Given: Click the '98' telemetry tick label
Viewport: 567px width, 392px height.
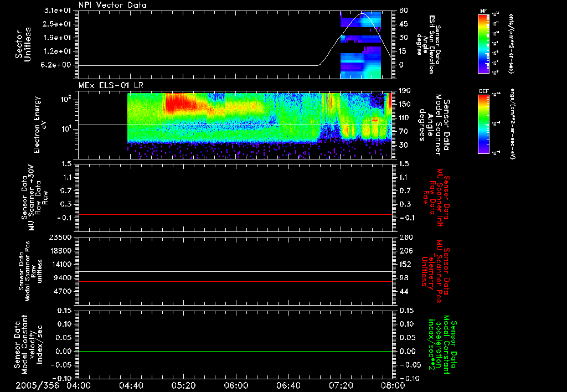Looking at the screenshot, I should (404, 278).
